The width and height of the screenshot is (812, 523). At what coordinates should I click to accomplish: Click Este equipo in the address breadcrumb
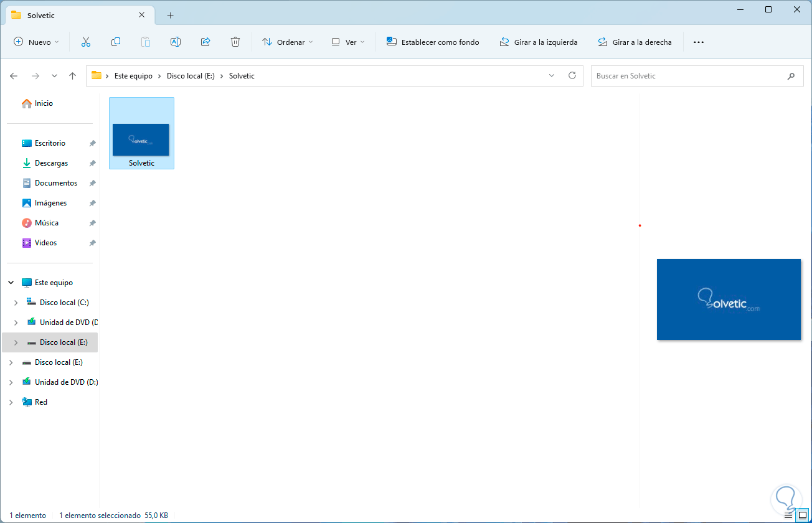(133, 76)
